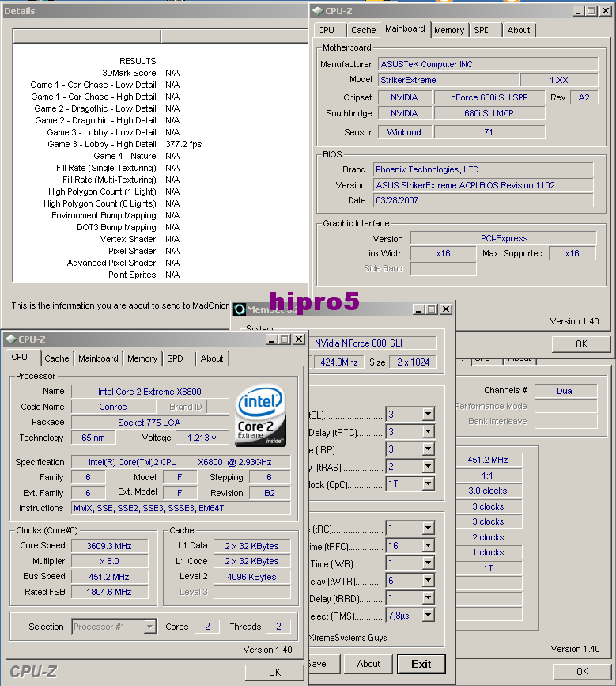Click the Manufacturer field ASUSTeK Computer INC.
This screenshot has width=616, height=686.
click(x=488, y=64)
